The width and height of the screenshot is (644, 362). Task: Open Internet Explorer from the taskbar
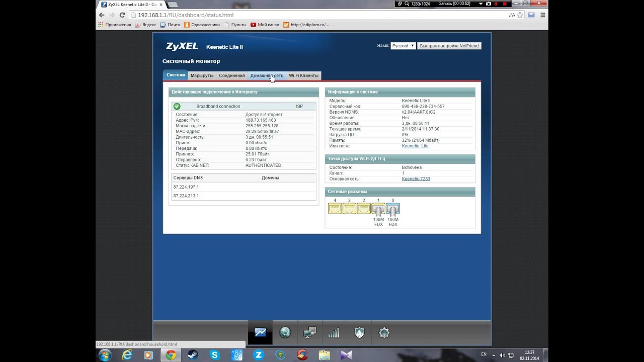[127, 355]
